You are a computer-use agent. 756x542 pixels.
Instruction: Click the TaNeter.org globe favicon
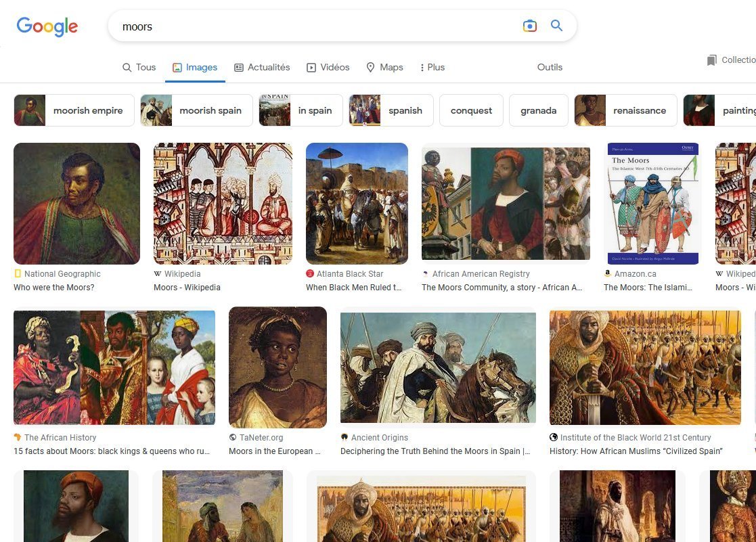click(233, 437)
